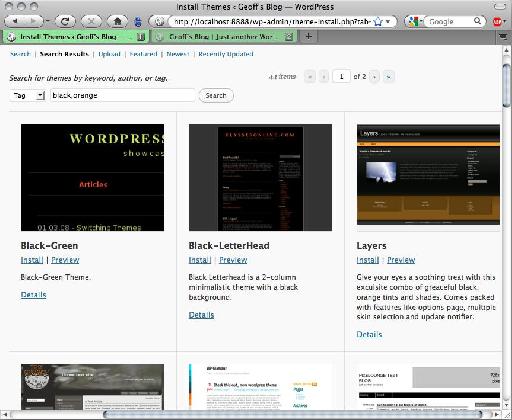
Task: Click the current page number field
Action: coord(341,77)
